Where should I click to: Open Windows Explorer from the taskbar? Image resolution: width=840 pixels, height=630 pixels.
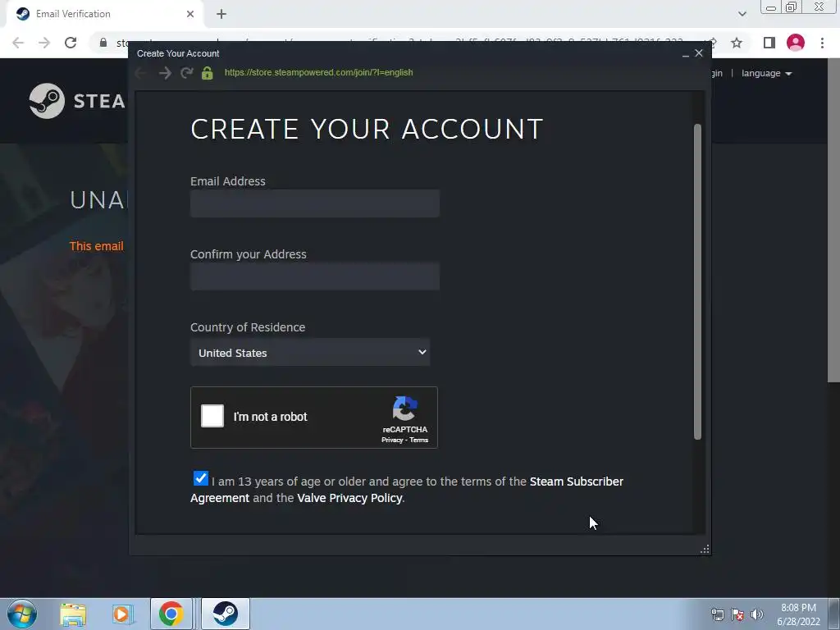pyautogui.click(x=73, y=614)
